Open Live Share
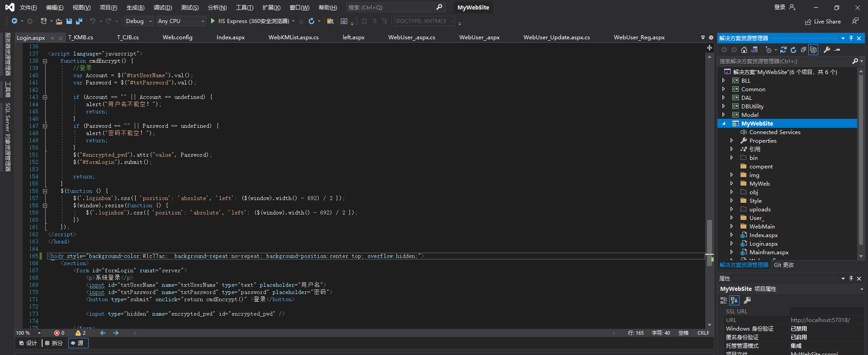868x355 pixels. pos(823,22)
